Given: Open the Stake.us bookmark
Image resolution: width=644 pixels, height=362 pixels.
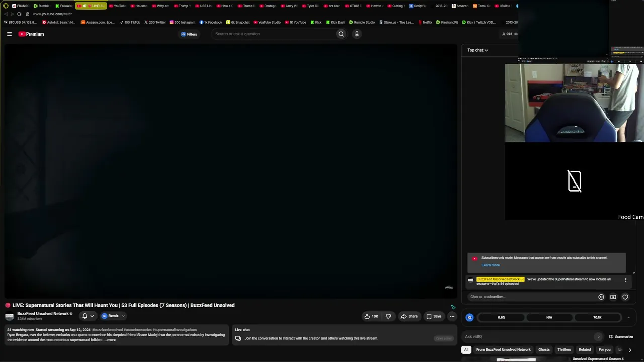Looking at the screenshot, I should pyautogui.click(x=396, y=22).
